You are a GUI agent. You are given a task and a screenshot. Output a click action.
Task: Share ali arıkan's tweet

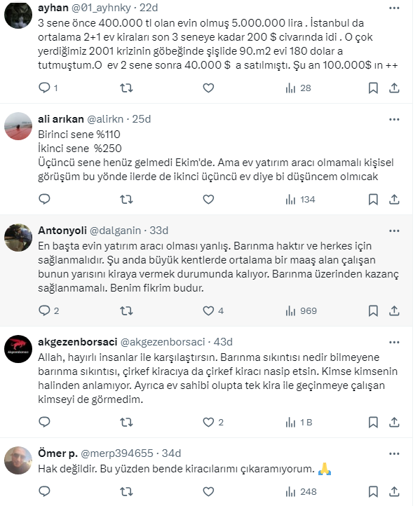pyautogui.click(x=394, y=200)
